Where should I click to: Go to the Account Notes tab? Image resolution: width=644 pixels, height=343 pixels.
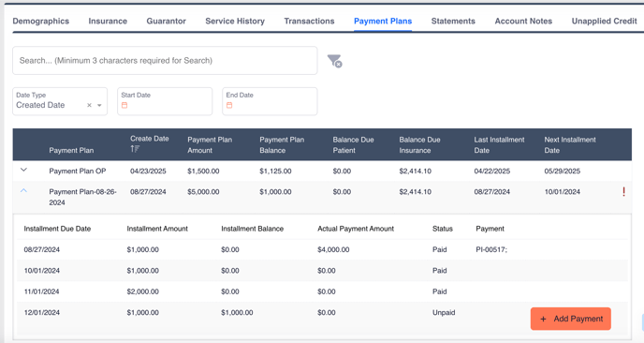(x=523, y=21)
